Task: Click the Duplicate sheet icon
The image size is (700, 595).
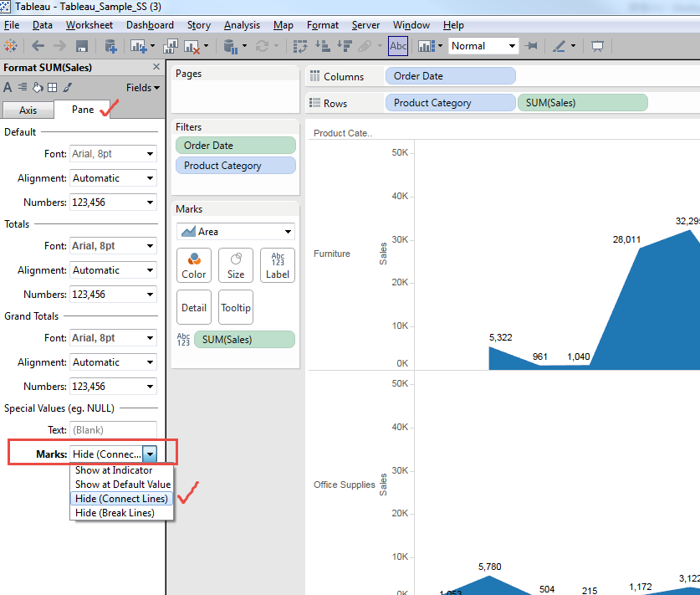Action: (x=171, y=46)
